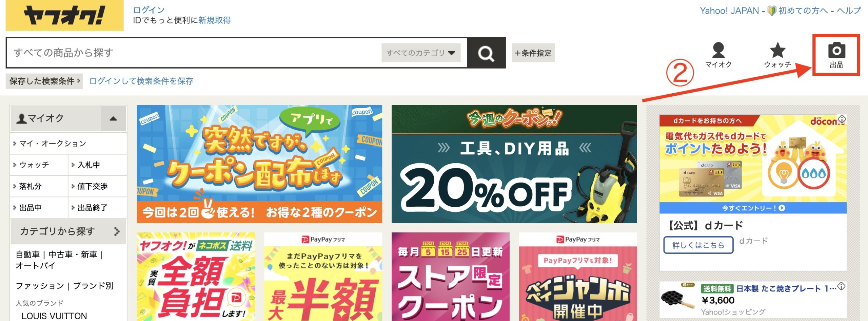Open the すべてのカテゴリ dropdown
868x321 pixels.
pyautogui.click(x=421, y=53)
